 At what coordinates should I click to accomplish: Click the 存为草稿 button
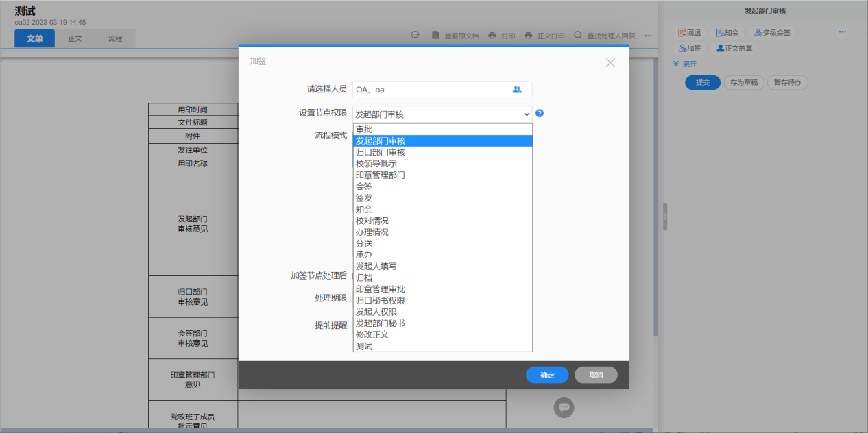[x=744, y=82]
